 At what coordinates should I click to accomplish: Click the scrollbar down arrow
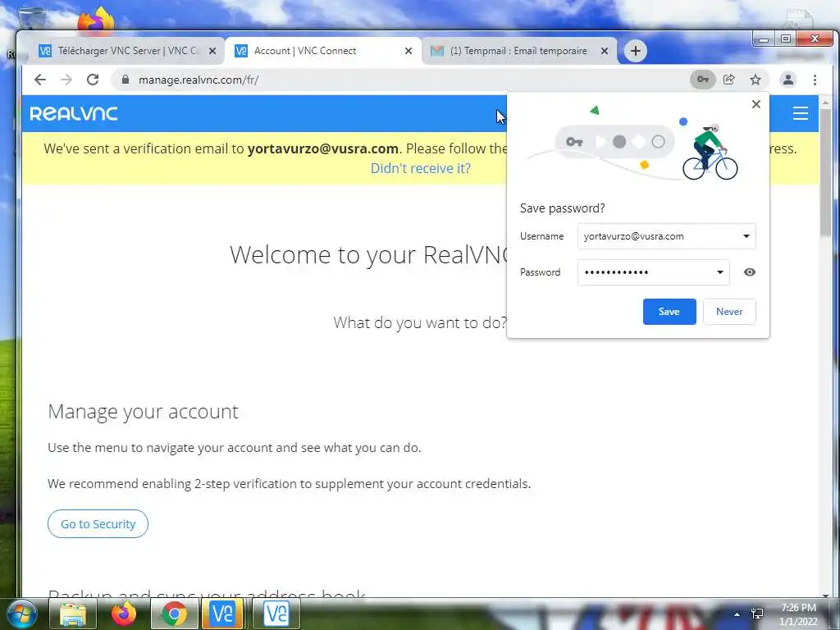pos(825,595)
